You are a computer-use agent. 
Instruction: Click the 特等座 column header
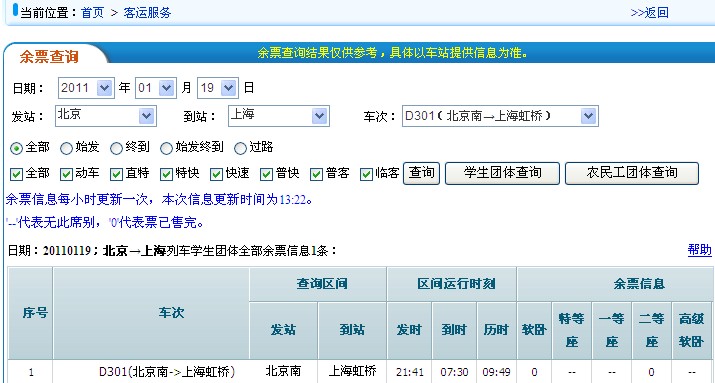pos(572,330)
